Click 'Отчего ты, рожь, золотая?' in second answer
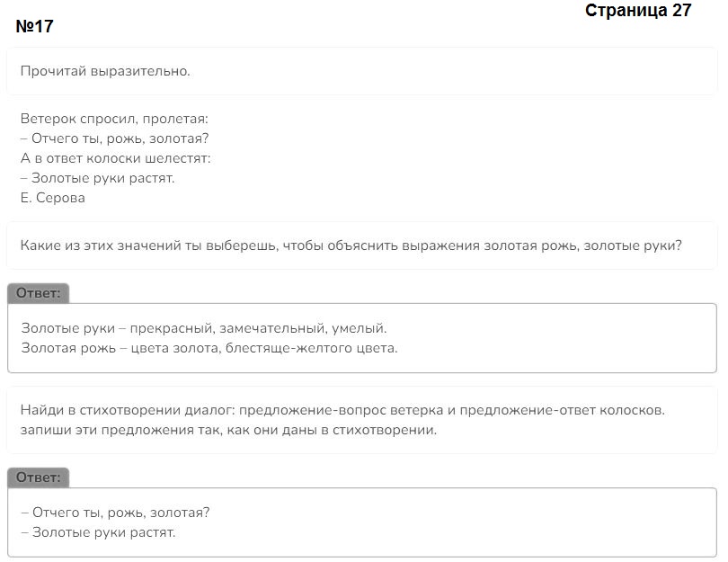The width and height of the screenshot is (728, 562). coord(116,513)
